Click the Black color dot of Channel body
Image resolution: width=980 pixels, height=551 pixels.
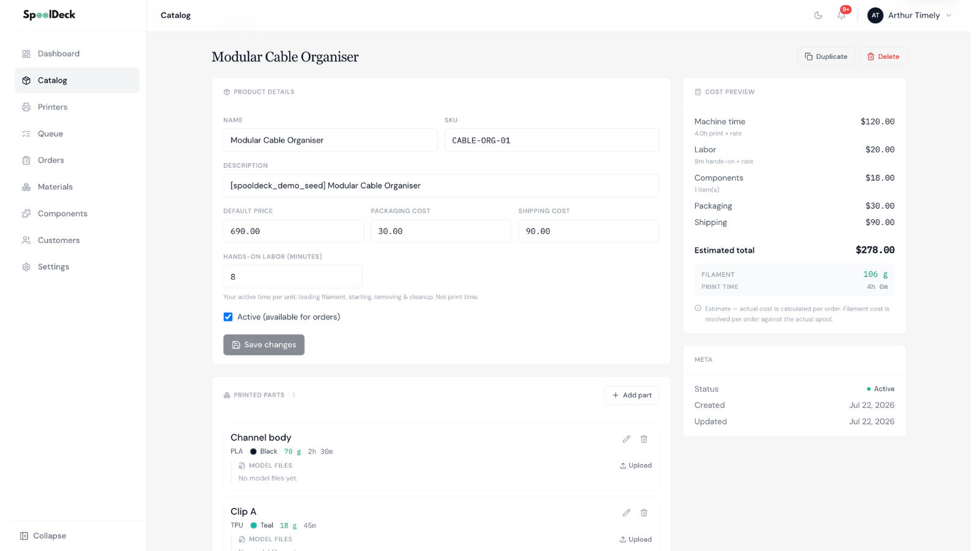pyautogui.click(x=253, y=451)
